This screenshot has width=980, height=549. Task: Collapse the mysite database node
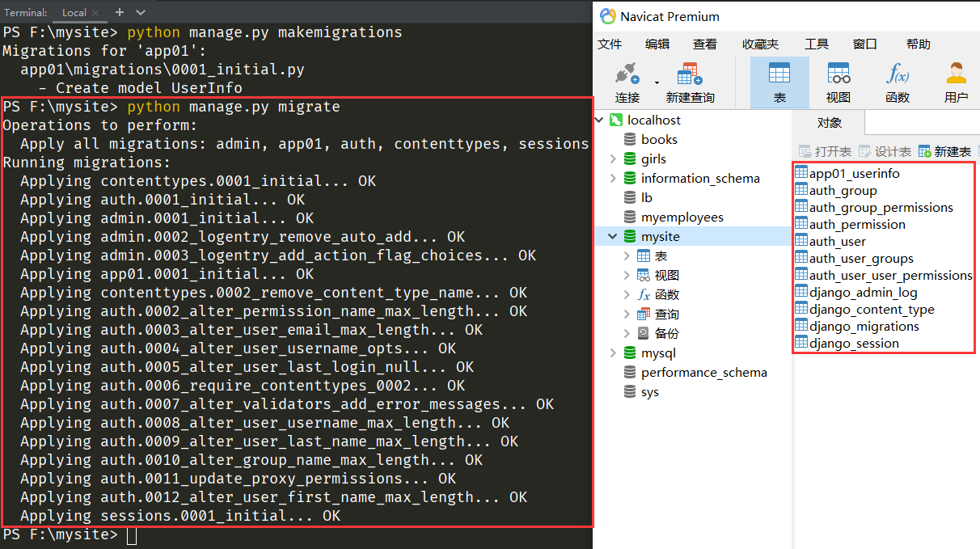(613, 237)
